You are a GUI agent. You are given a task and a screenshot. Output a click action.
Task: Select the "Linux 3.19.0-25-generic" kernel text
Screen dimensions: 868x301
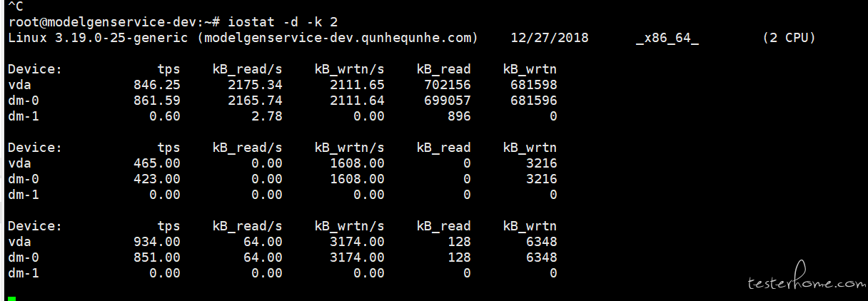click(x=99, y=38)
